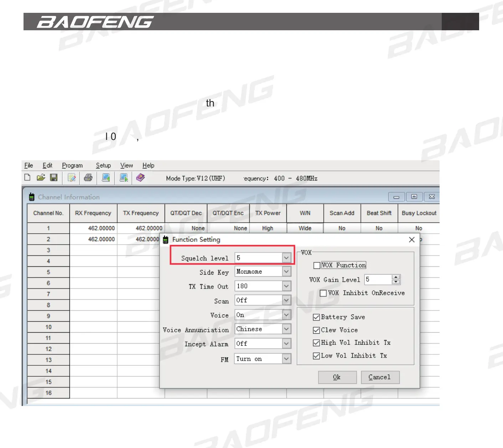Open the FM dropdown
This screenshot has width=503, height=448.
click(286, 359)
